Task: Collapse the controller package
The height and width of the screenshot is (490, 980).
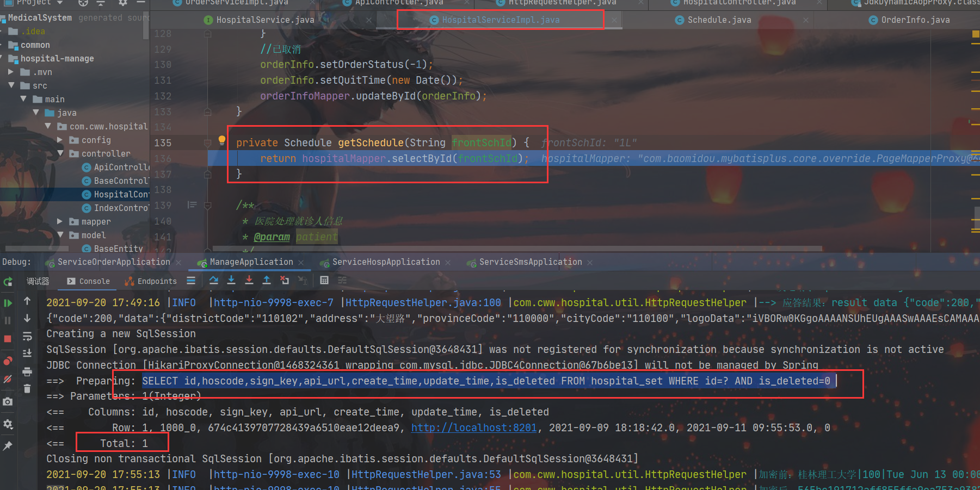Action: [x=60, y=153]
